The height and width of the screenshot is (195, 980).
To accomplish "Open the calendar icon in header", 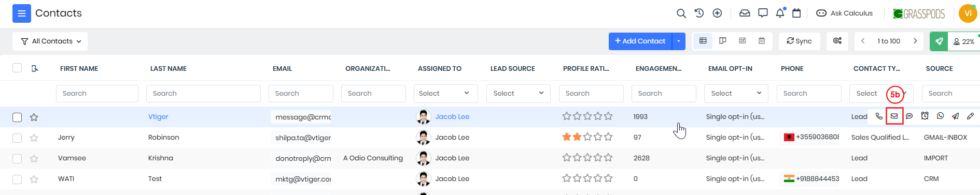I will pyautogui.click(x=797, y=13).
